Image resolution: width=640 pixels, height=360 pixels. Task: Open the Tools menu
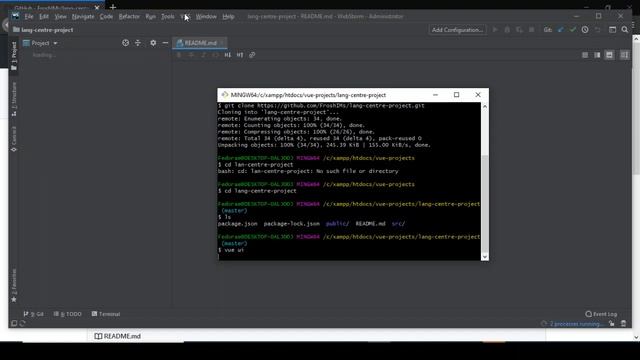tap(167, 17)
